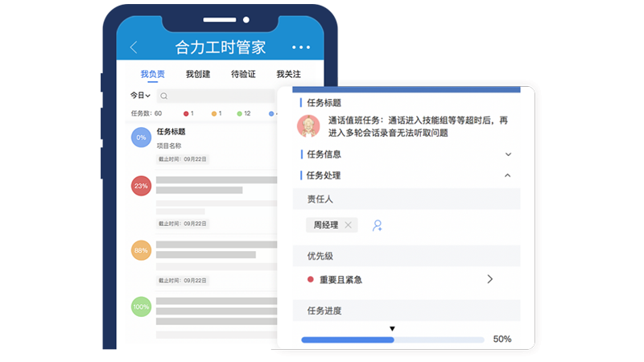
Task: Switch to the 我创建 tab
Action: click(x=198, y=74)
